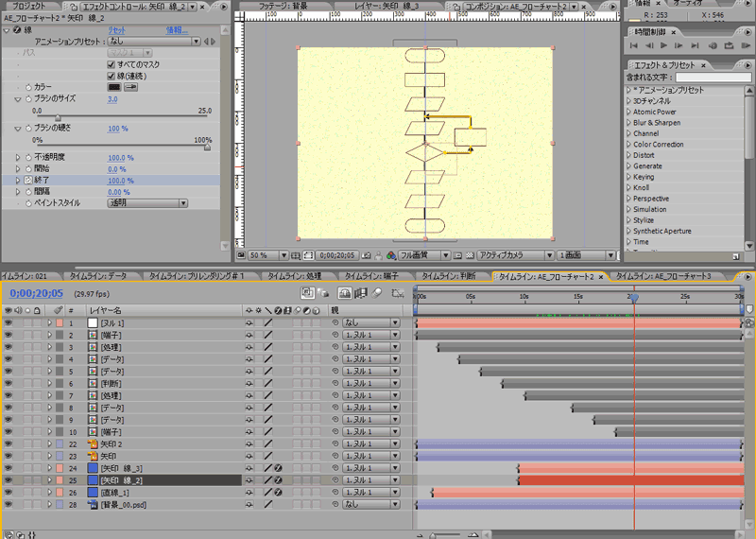Click ブラシのサイズ value 3.0
The width and height of the screenshot is (756, 539).
pyautogui.click(x=112, y=99)
